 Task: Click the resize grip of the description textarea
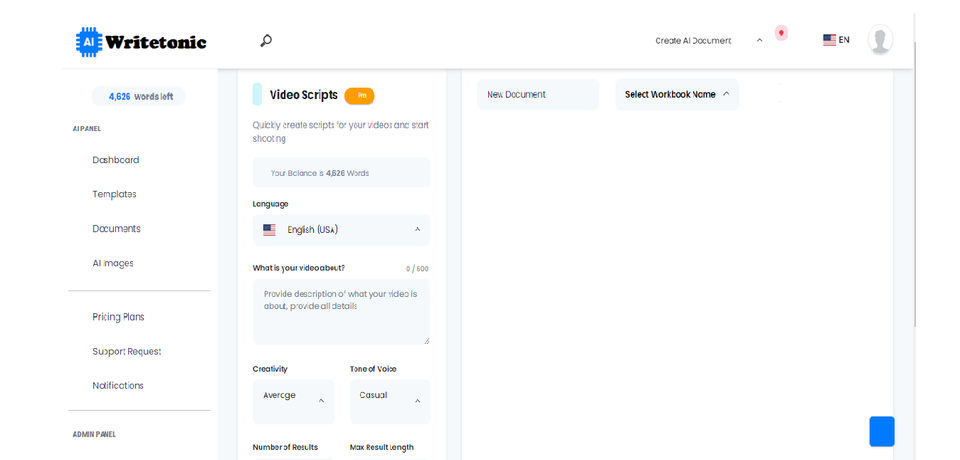click(x=426, y=341)
